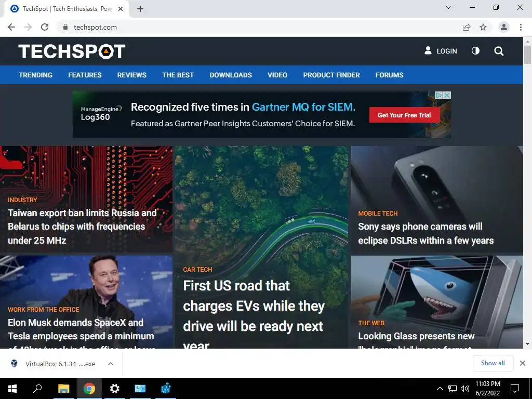Screen dimensions: 532x399
Task: Open Settings gear in taskbar
Action: coord(115,389)
